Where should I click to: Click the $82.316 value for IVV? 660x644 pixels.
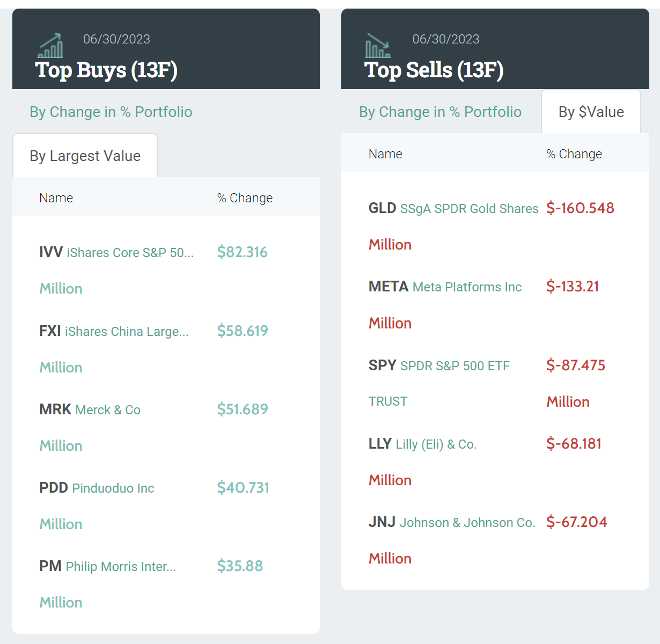[x=243, y=252]
